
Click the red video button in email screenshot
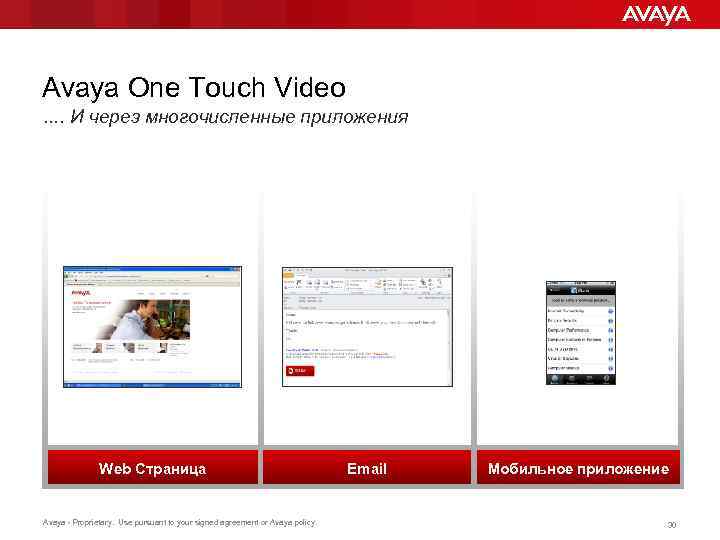[x=300, y=371]
